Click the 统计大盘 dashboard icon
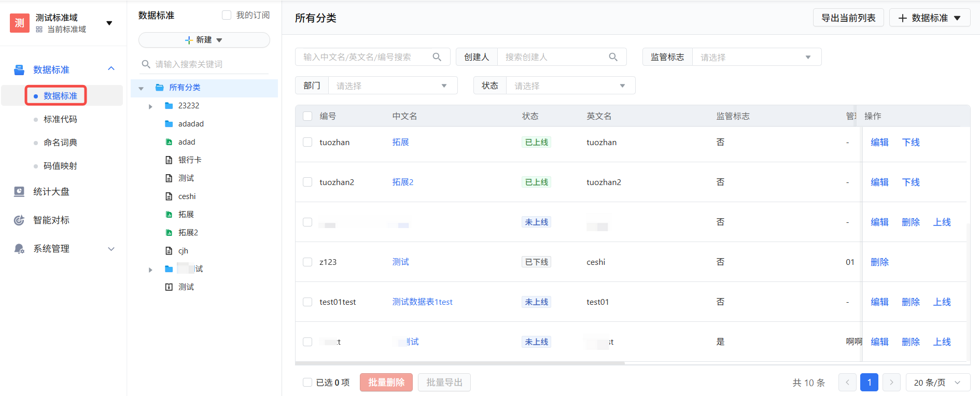 pos(19,192)
